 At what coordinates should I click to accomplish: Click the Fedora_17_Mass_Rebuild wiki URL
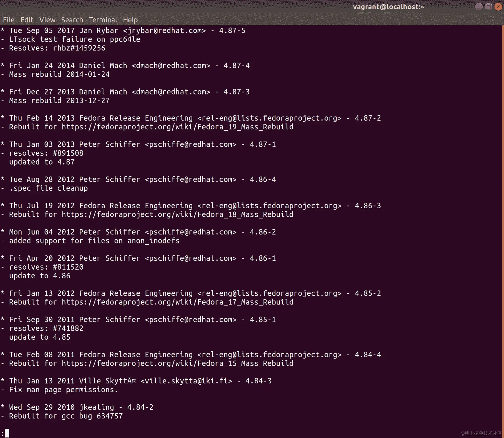(x=177, y=302)
